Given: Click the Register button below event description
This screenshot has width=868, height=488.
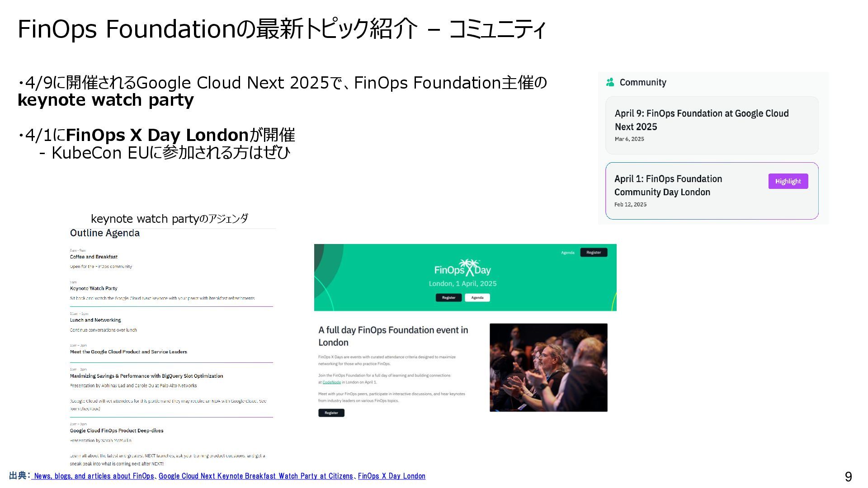Looking at the screenshot, I should 331,413.
